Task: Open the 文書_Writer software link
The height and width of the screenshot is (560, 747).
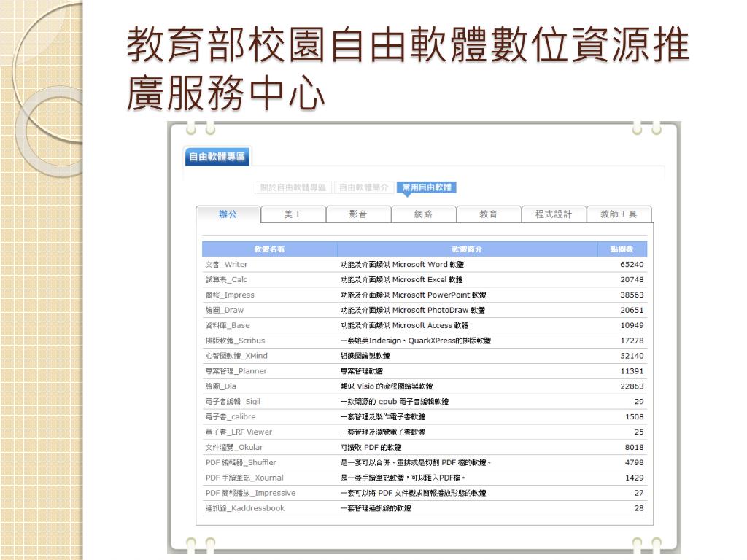Action: [x=226, y=264]
